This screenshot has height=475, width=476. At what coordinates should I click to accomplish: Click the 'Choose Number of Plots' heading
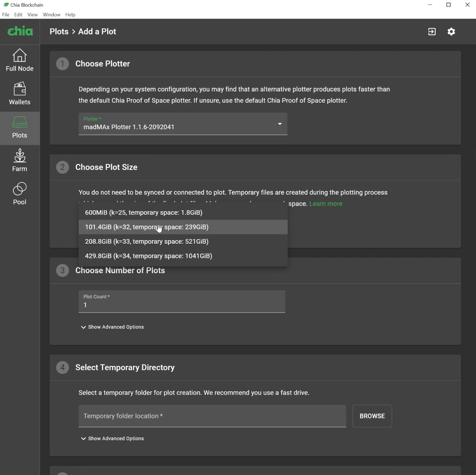pyautogui.click(x=120, y=270)
